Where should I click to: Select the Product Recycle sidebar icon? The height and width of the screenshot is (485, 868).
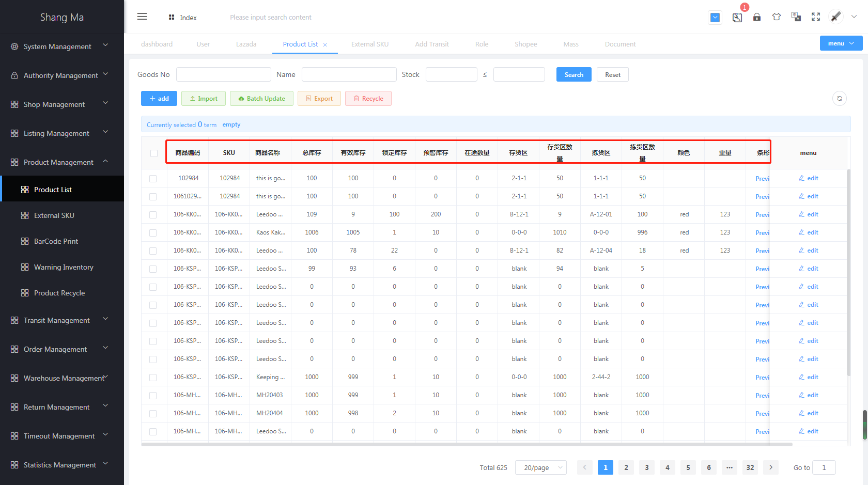click(x=25, y=293)
